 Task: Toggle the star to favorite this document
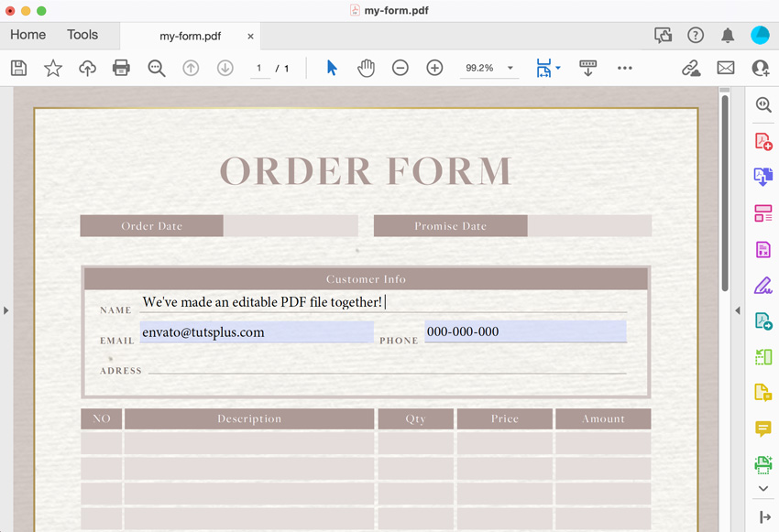point(52,67)
